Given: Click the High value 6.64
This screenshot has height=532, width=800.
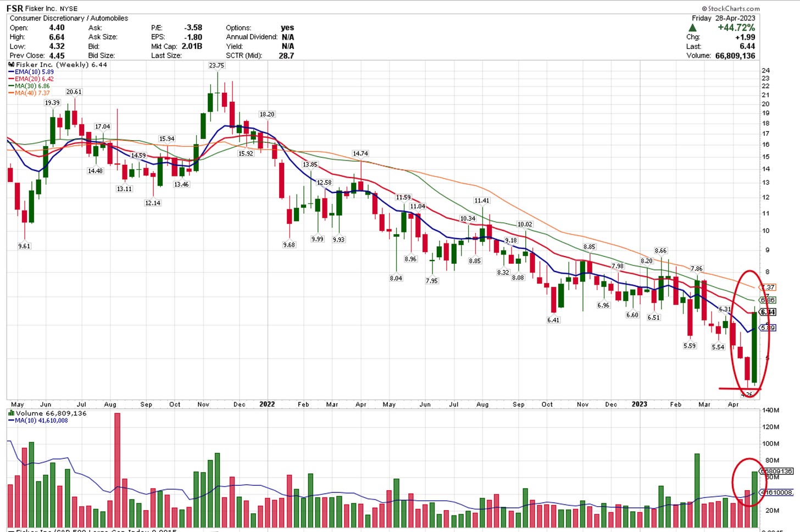Looking at the screenshot, I should pos(57,37).
